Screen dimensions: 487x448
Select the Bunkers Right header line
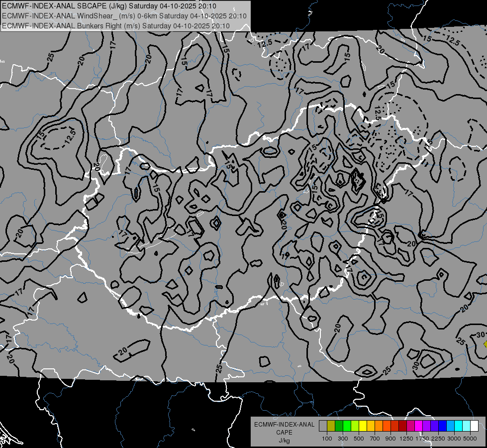point(116,26)
